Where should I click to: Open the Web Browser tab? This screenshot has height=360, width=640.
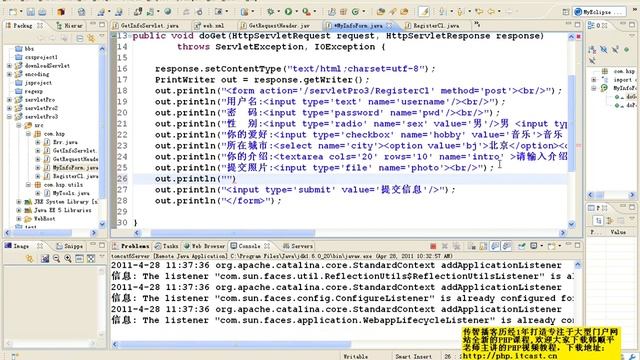click(204, 246)
